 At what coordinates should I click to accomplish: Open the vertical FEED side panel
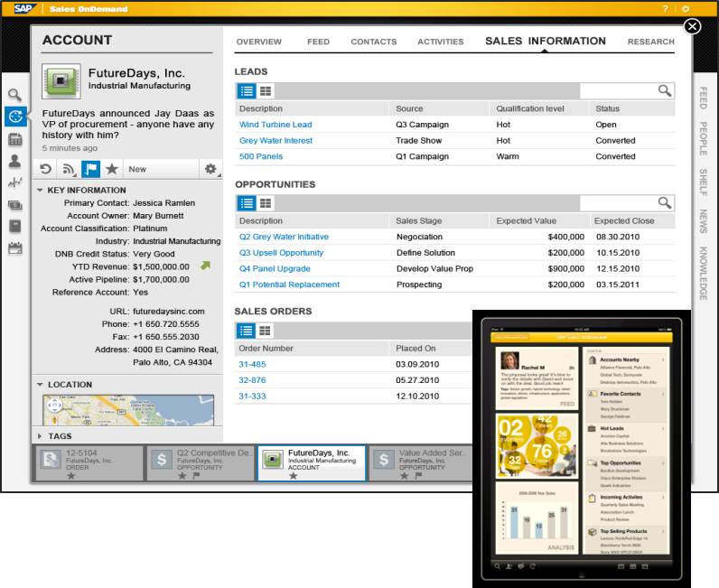pos(703,98)
